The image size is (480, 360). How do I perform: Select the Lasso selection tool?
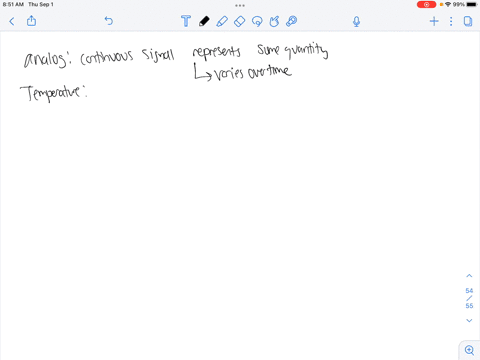[257, 21]
